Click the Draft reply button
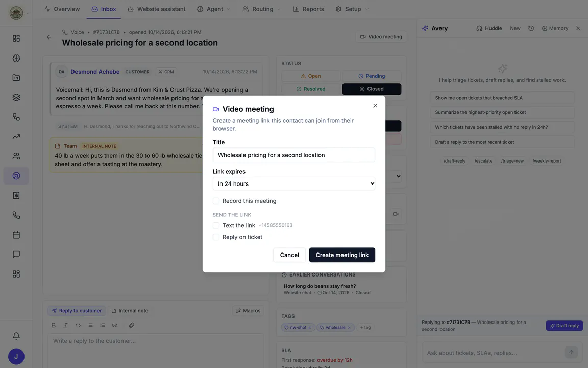 click(565, 326)
